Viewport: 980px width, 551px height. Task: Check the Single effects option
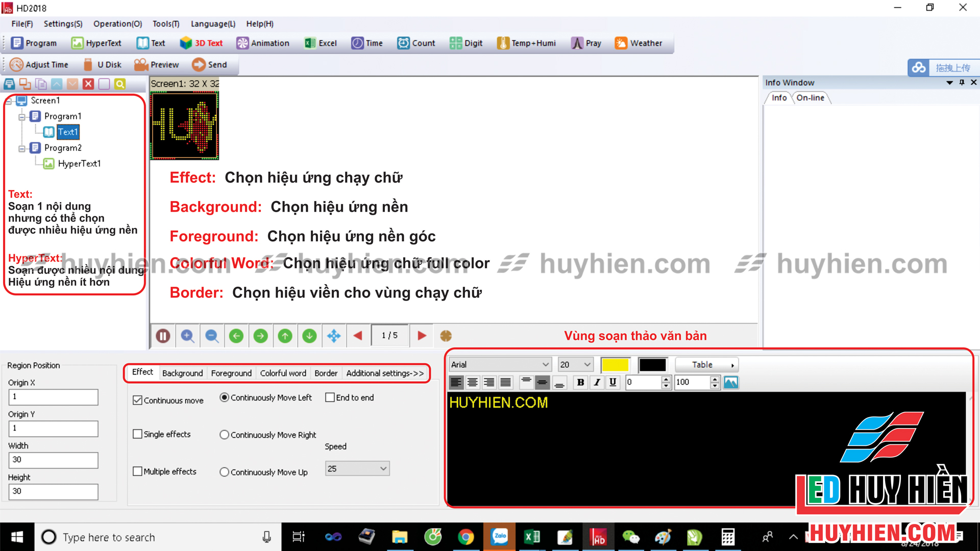(137, 434)
